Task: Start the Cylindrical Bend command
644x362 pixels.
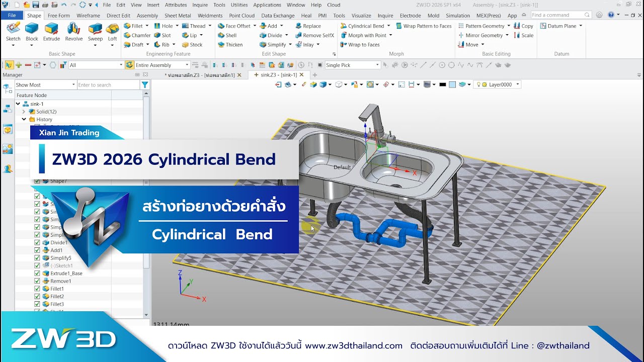Action: click(x=362, y=26)
